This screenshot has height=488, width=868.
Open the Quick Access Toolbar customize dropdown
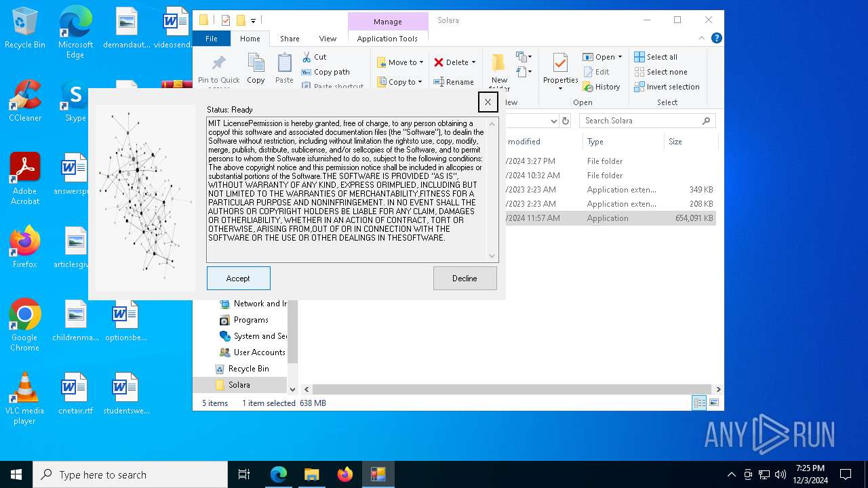pos(253,21)
